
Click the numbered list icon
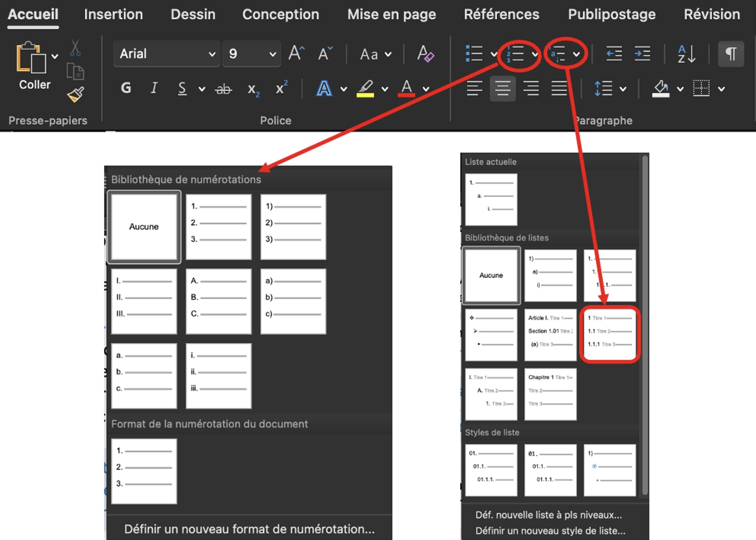click(x=515, y=54)
